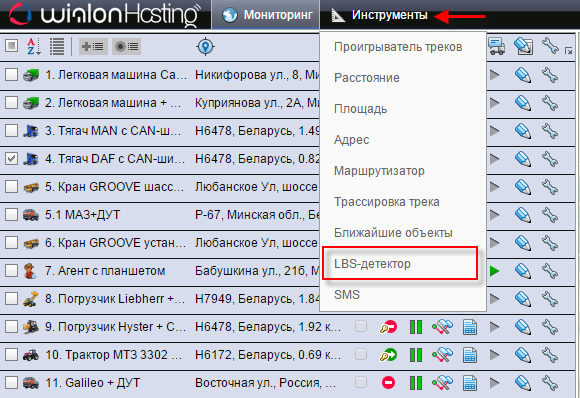Choose Маршрутизатор in the dropdown menu
Screen dimensions: 580x398
(x=379, y=171)
